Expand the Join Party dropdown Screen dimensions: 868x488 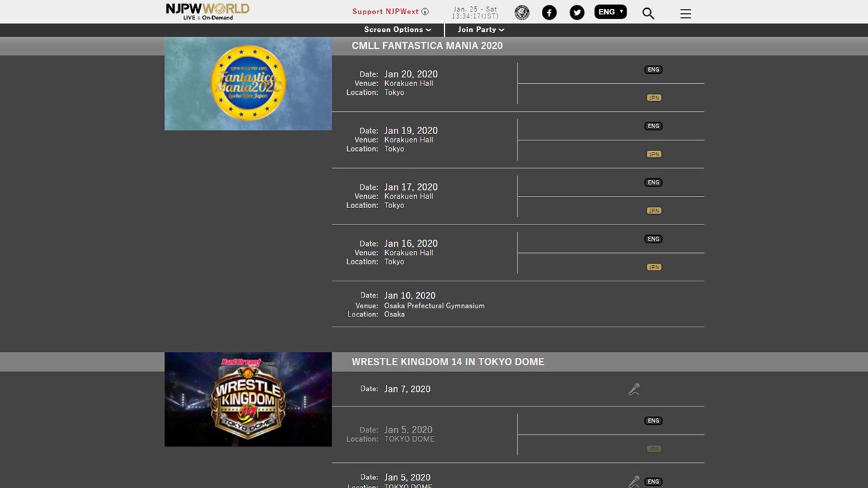click(481, 30)
